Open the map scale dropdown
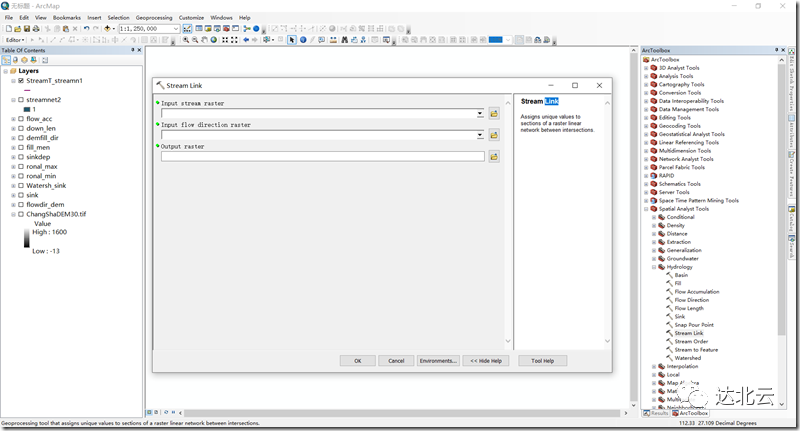The width and height of the screenshot is (800, 431). coord(176,29)
